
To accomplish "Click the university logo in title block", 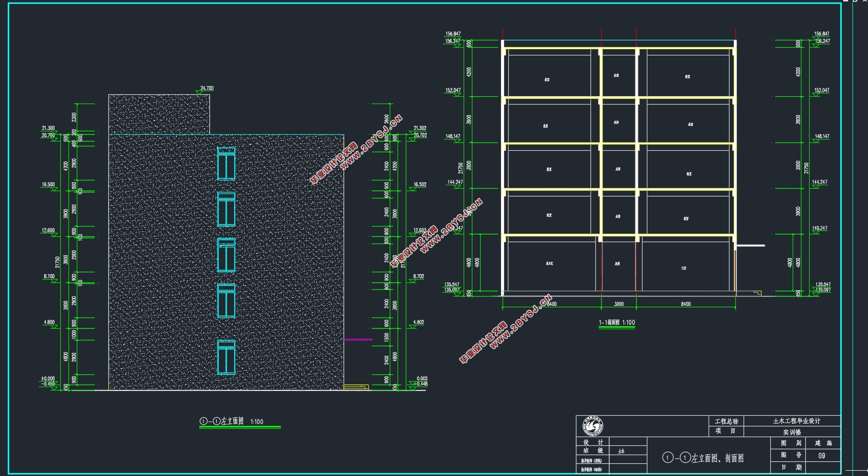I will tap(593, 426).
